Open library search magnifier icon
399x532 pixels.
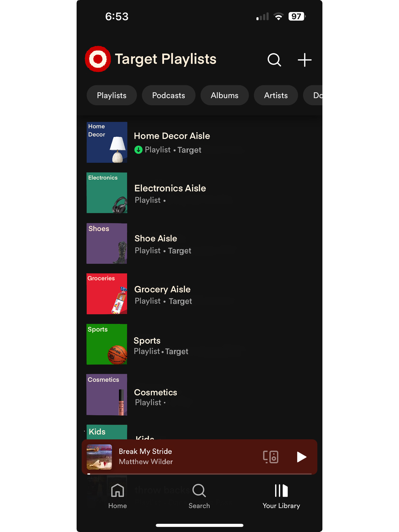(x=274, y=60)
